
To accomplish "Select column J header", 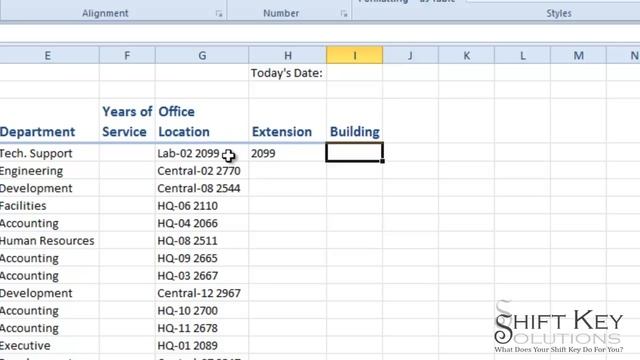I will pyautogui.click(x=410, y=56).
